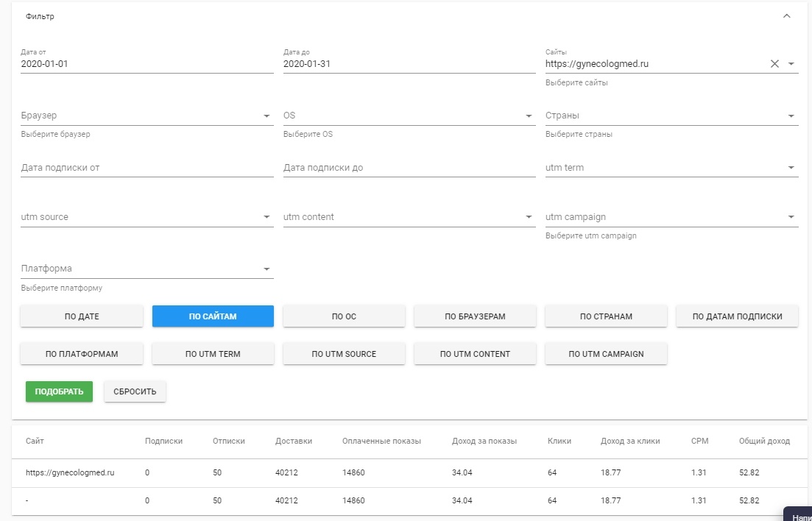812x521 pixels.
Task: Open the Платформа dropdown
Action: click(x=266, y=269)
